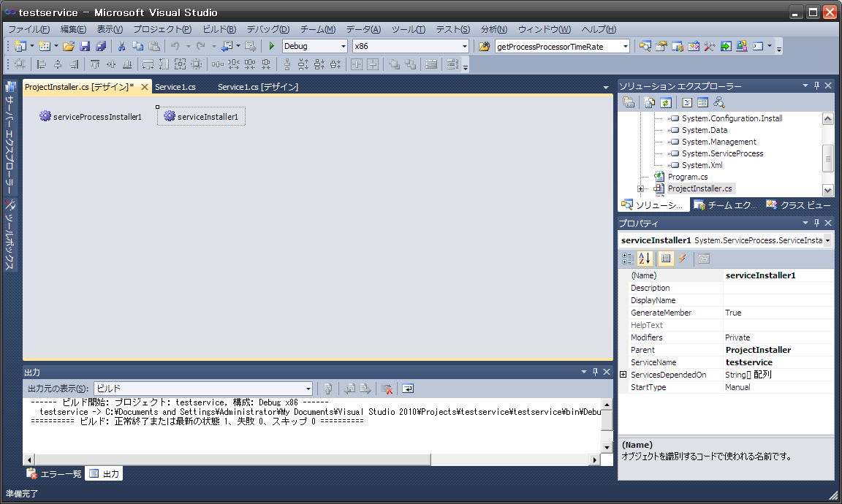842x504 pixels.
Task: Click the Navigate Backward icon
Action: (227, 46)
